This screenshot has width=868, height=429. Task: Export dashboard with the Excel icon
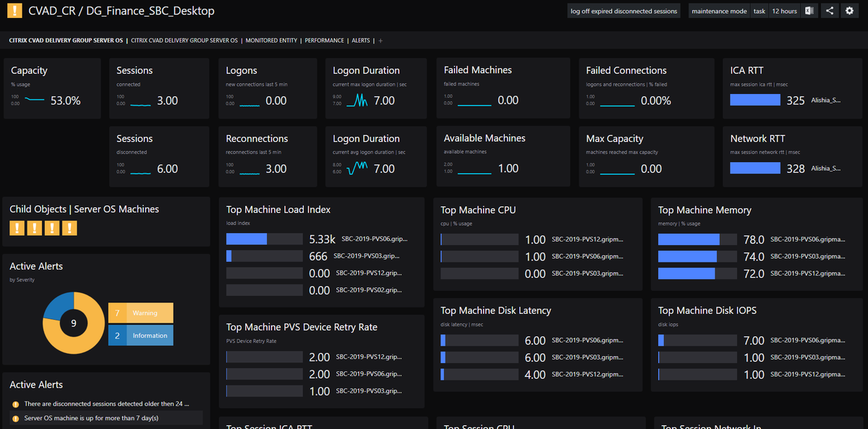809,11
